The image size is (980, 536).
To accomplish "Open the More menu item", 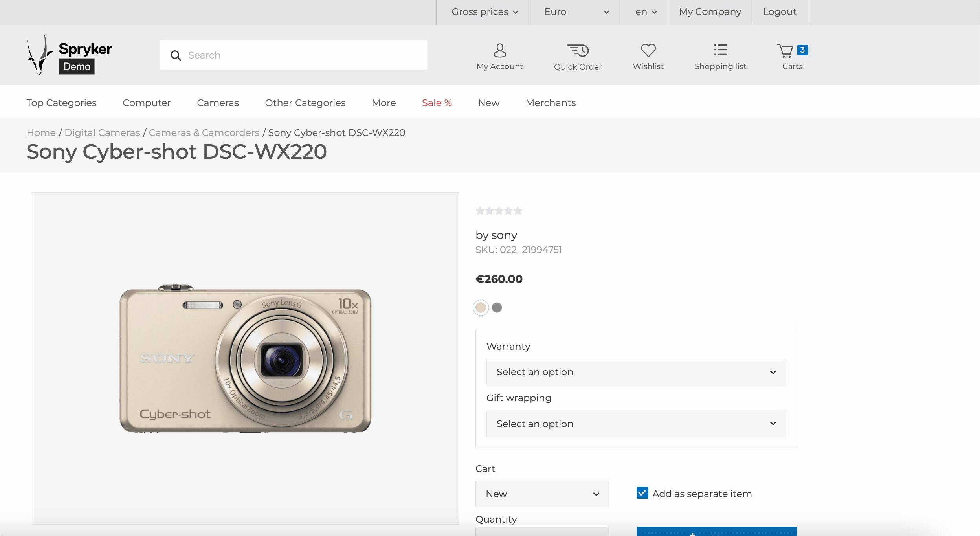I will coord(384,103).
